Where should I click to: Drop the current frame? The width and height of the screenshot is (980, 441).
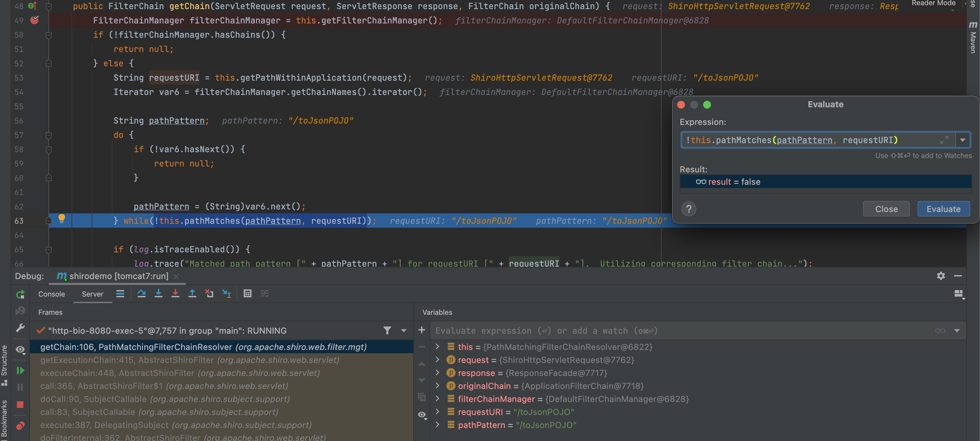(x=209, y=294)
